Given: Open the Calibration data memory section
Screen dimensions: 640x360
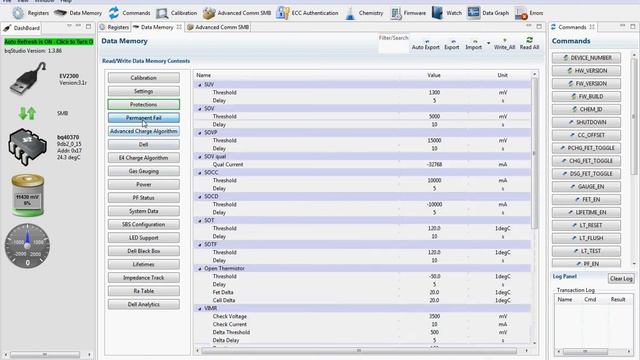Looking at the screenshot, I should pos(144,78).
